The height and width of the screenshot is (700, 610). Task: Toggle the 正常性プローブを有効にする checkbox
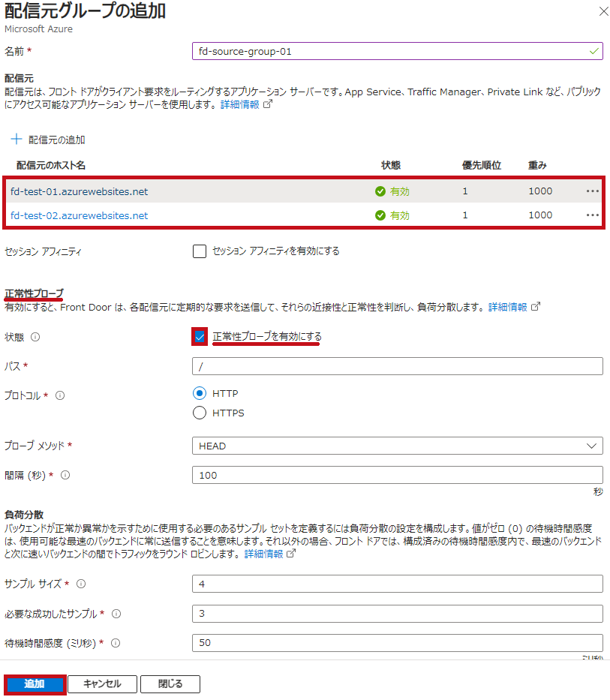click(200, 337)
